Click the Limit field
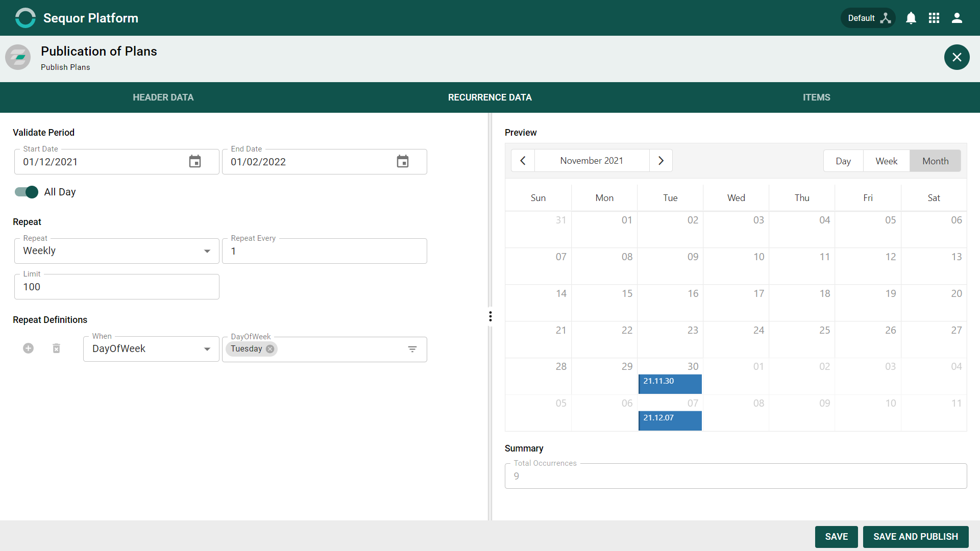Image resolution: width=980 pixels, height=551 pixels. coord(117,287)
